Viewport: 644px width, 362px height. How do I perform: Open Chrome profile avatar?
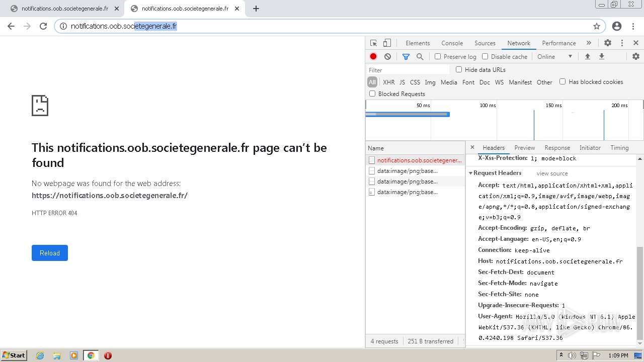point(617,26)
